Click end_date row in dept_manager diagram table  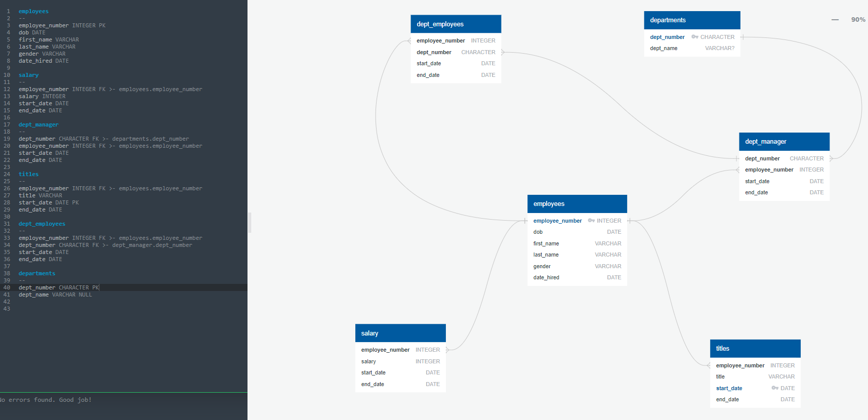[x=784, y=193]
